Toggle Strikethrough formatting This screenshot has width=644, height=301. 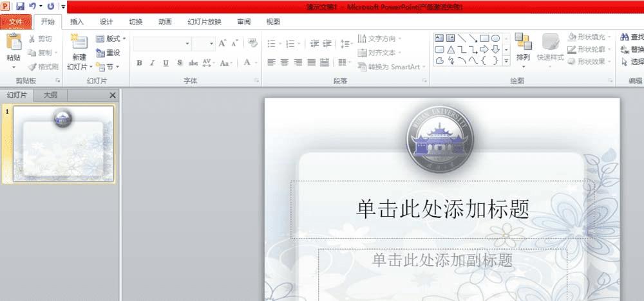pos(193,63)
